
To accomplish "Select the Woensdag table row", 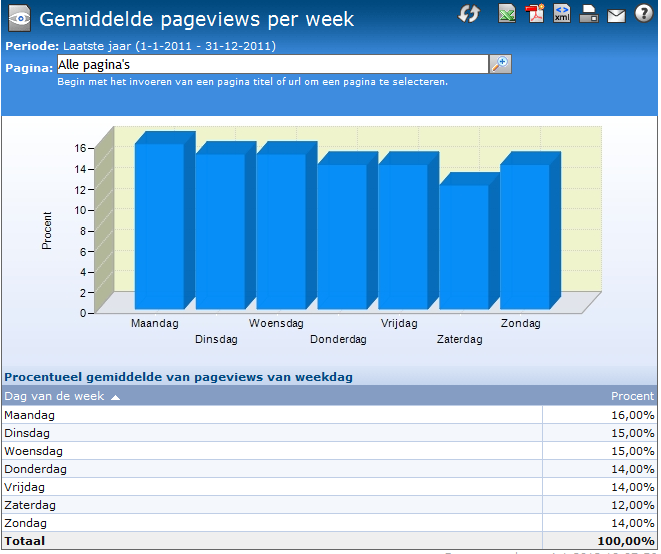I will [x=330, y=451].
